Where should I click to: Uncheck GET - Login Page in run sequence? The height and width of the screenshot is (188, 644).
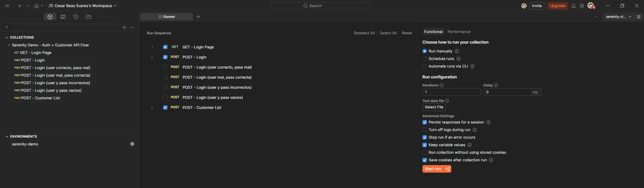click(x=165, y=47)
